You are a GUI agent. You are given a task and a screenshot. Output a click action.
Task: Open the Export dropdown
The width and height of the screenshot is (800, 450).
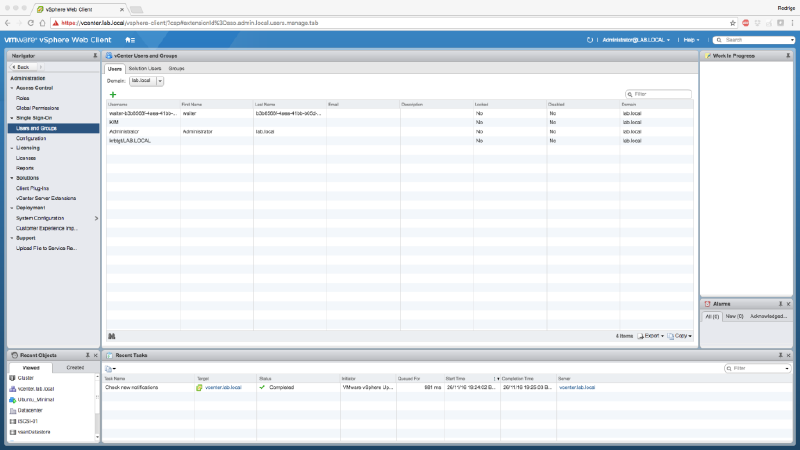(x=652, y=336)
